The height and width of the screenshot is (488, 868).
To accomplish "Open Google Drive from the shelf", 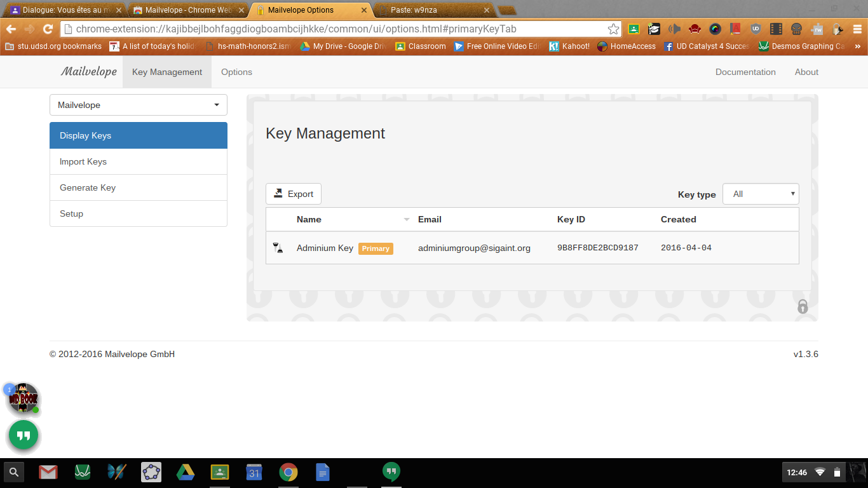I will [186, 472].
